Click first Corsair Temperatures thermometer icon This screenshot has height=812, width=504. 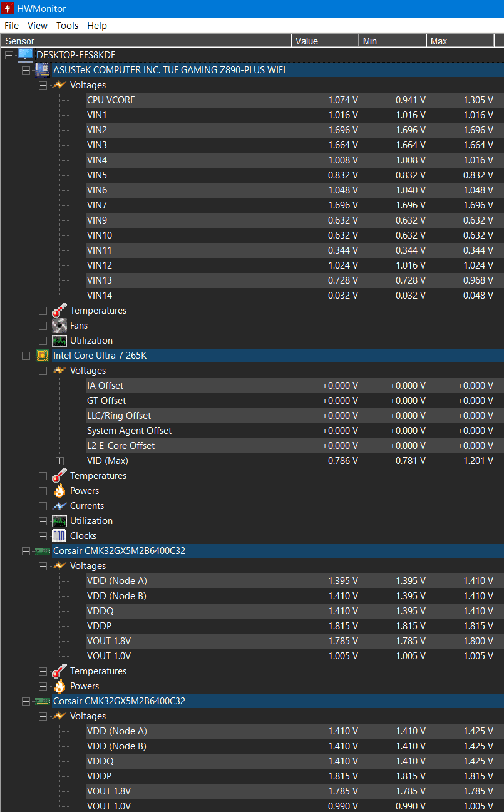[x=59, y=671]
